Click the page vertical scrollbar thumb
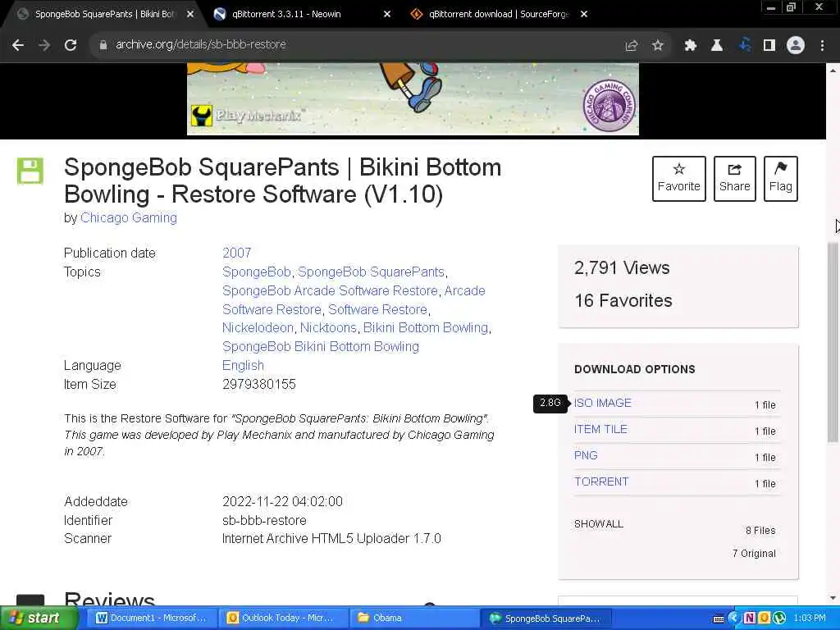Screen dimensions: 840x630 (x=833, y=343)
